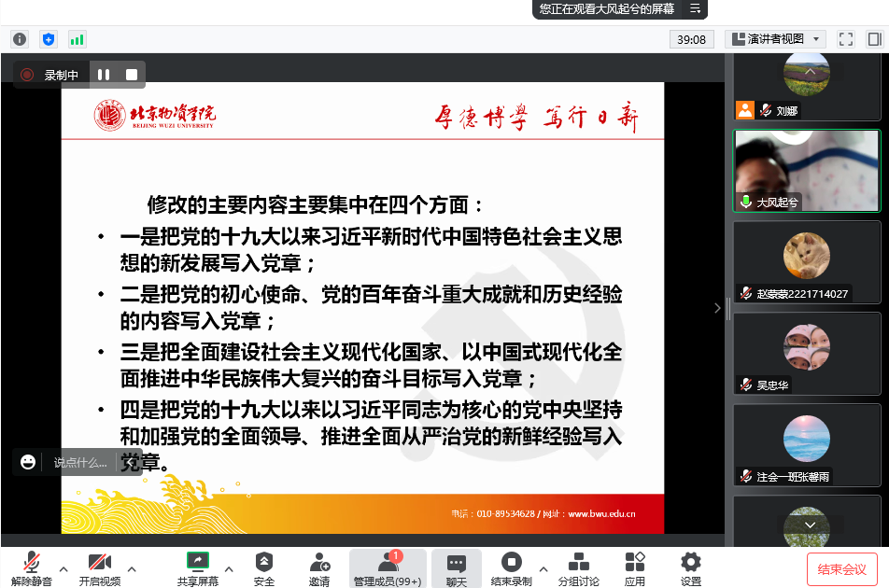889x588 pixels.
Task: Click the blue security shield icon
Action: click(x=49, y=39)
